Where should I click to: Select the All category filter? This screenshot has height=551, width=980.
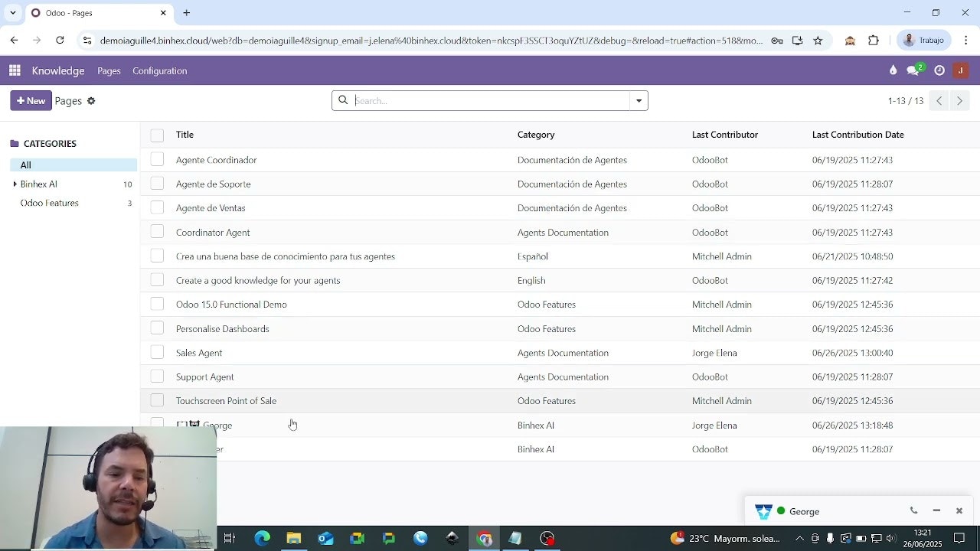click(x=73, y=165)
